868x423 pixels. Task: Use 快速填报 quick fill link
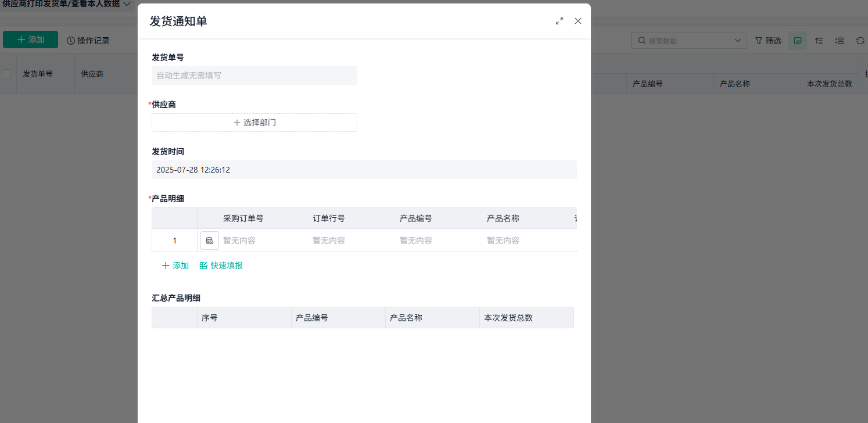tap(220, 265)
